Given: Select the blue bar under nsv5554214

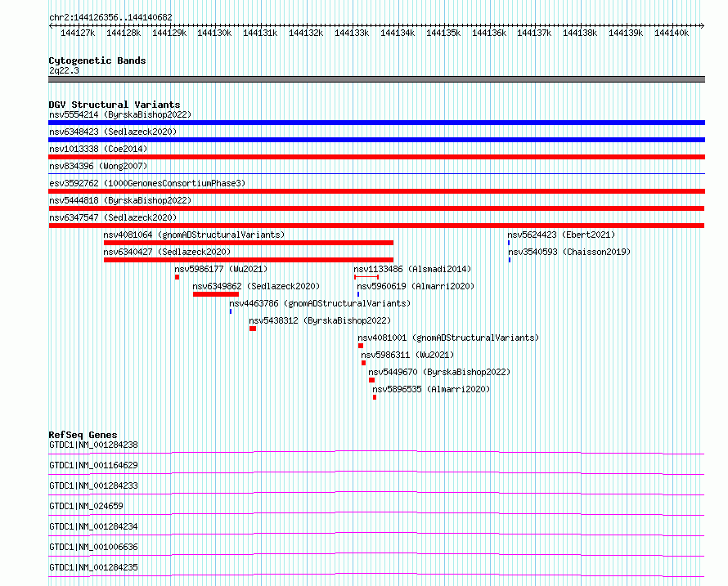Looking at the screenshot, I should (376, 123).
